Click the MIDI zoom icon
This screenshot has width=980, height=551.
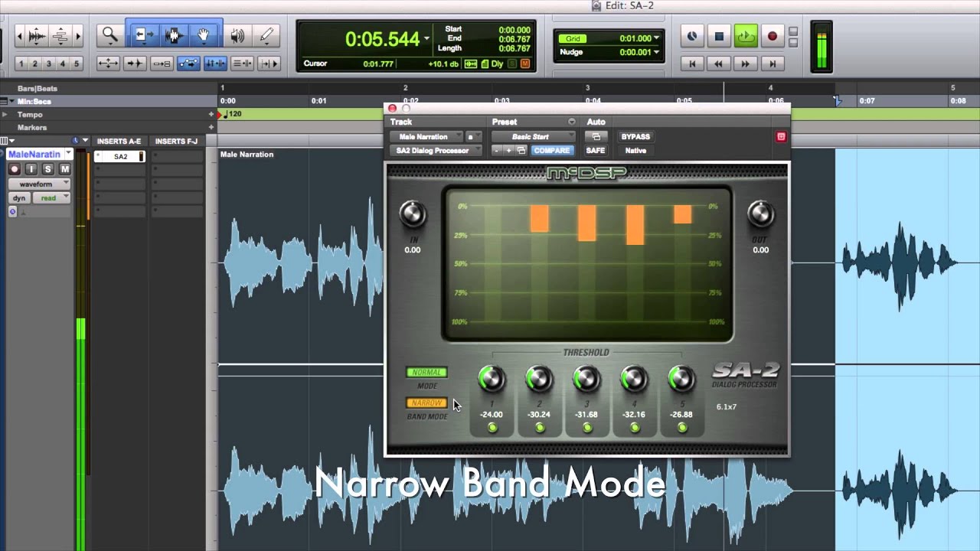[x=60, y=35]
